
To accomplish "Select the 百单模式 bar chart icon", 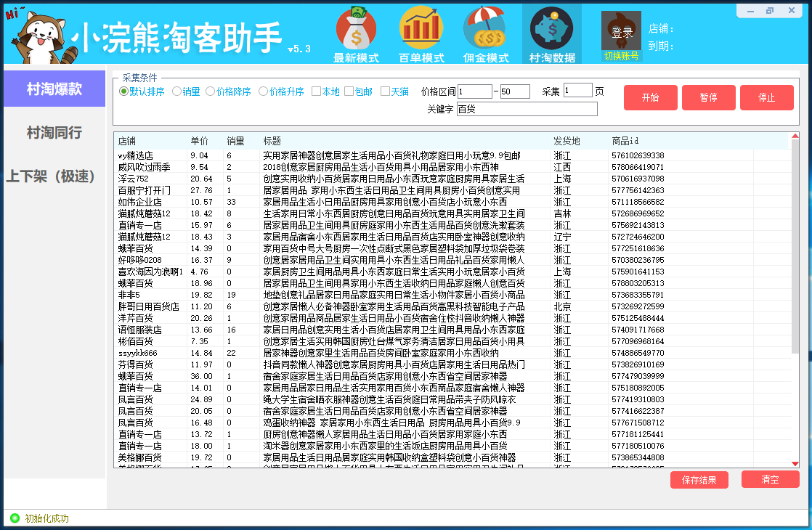I will [421, 29].
